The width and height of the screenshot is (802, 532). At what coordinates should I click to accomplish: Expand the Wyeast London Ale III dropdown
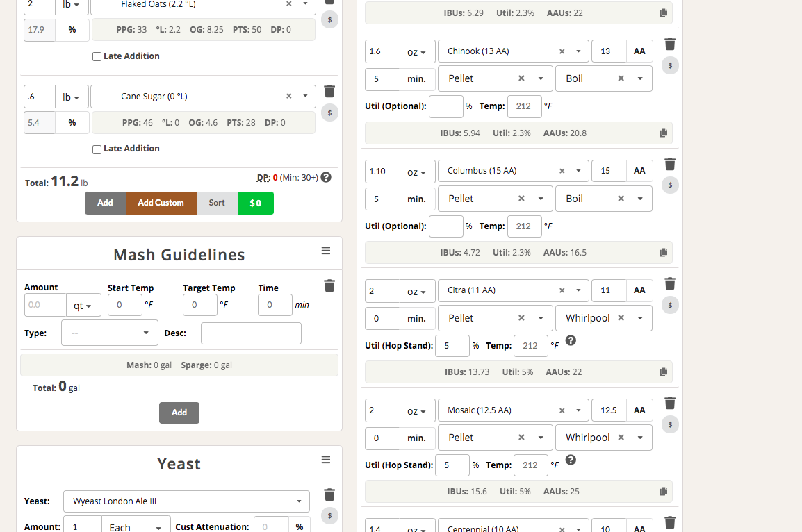click(x=300, y=501)
